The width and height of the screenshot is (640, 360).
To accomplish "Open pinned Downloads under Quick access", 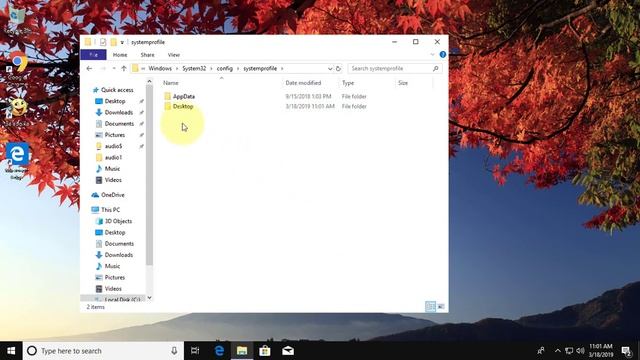I will point(118,112).
